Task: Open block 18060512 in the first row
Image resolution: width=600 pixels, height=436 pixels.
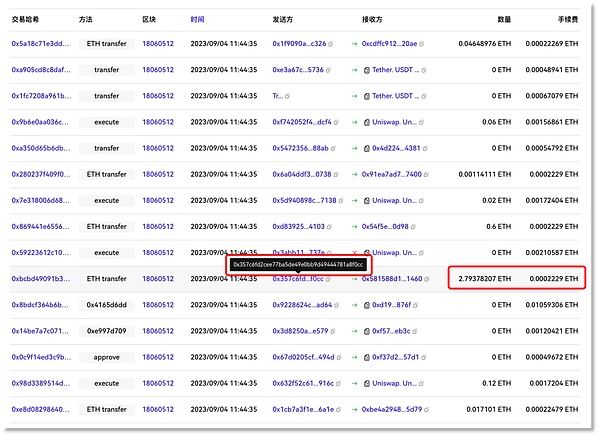Action: click(x=159, y=44)
